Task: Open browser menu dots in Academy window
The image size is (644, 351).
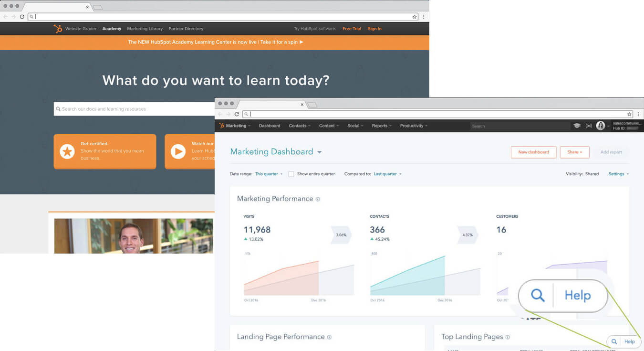Action: pos(424,17)
